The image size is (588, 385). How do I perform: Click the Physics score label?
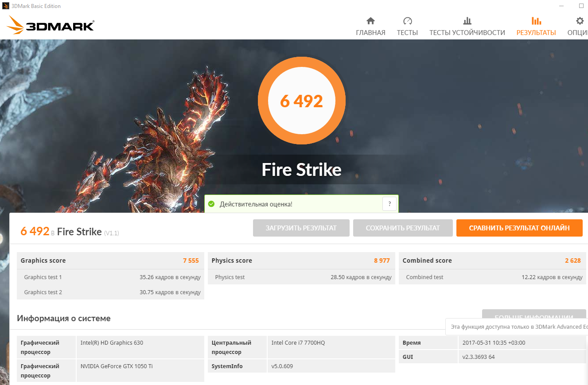pyautogui.click(x=232, y=261)
